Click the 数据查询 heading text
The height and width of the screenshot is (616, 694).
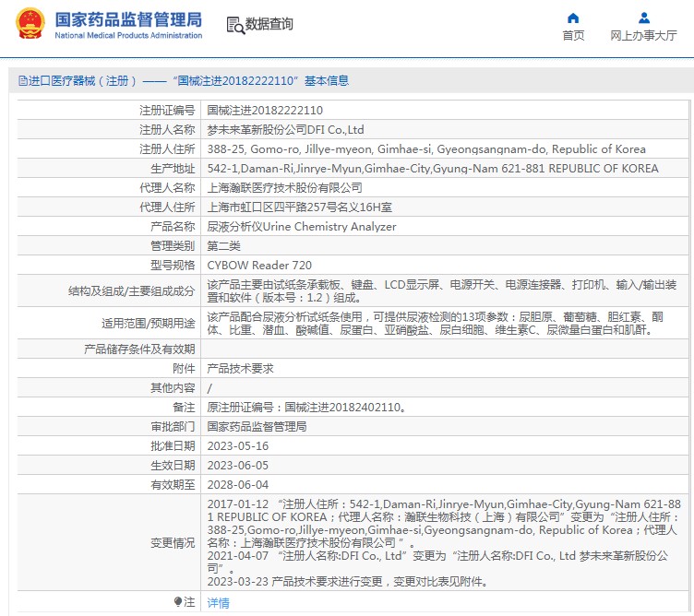point(269,25)
